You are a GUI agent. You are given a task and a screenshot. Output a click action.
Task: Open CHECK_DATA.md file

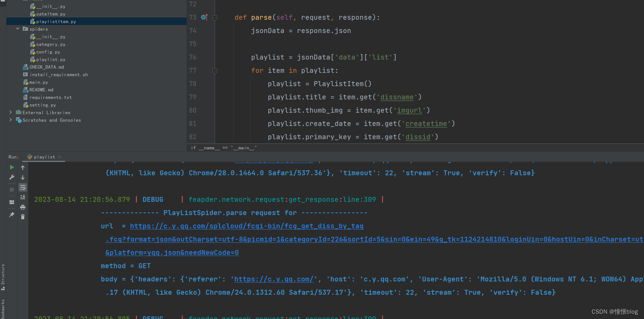point(47,67)
